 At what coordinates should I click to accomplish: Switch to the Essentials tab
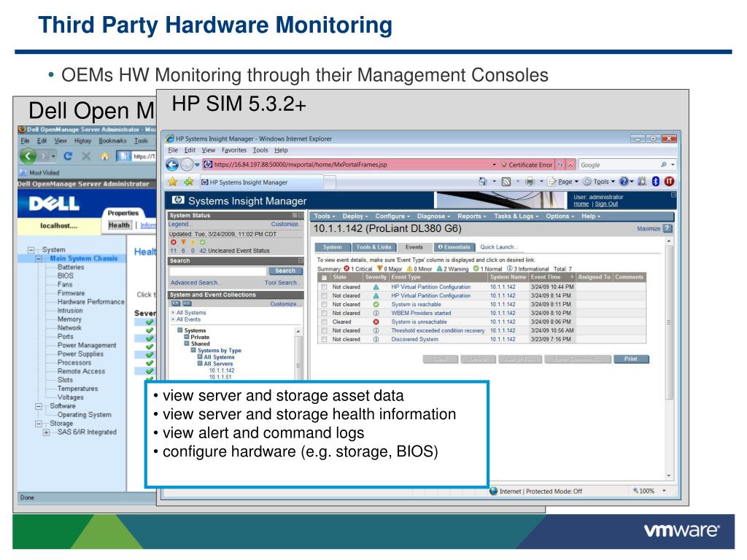(x=454, y=247)
